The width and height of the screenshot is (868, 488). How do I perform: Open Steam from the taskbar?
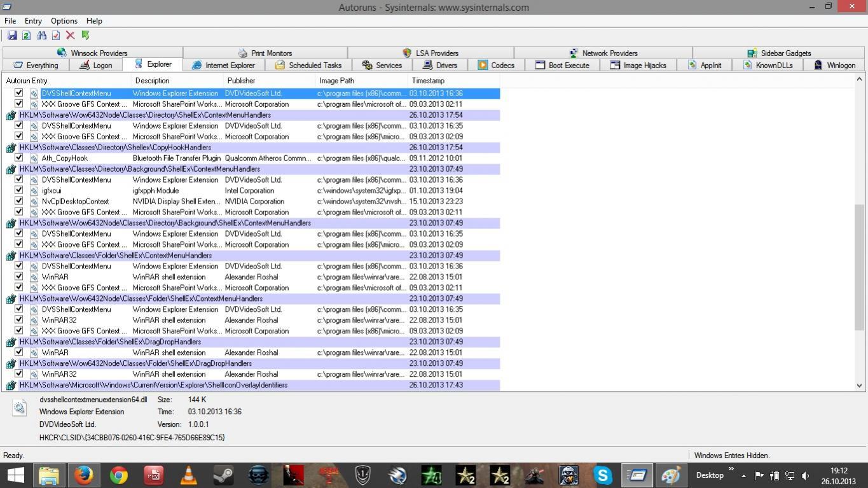pyautogui.click(x=223, y=475)
